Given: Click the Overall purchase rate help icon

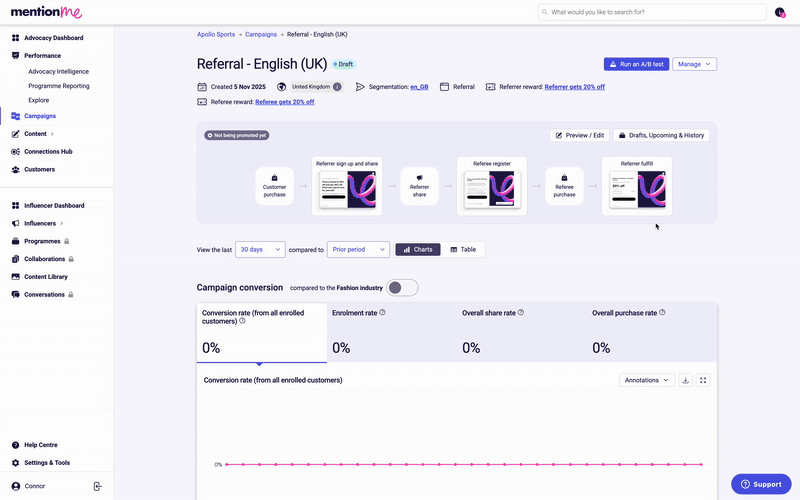Looking at the screenshot, I should tap(662, 312).
